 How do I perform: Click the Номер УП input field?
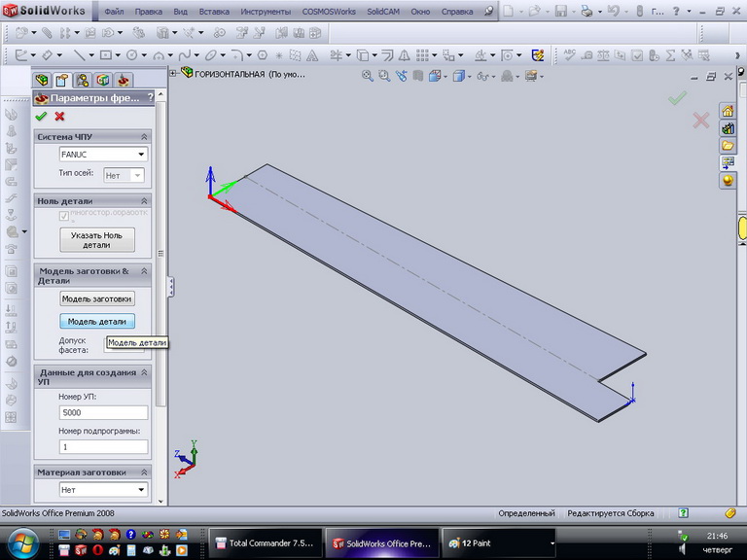point(103,412)
